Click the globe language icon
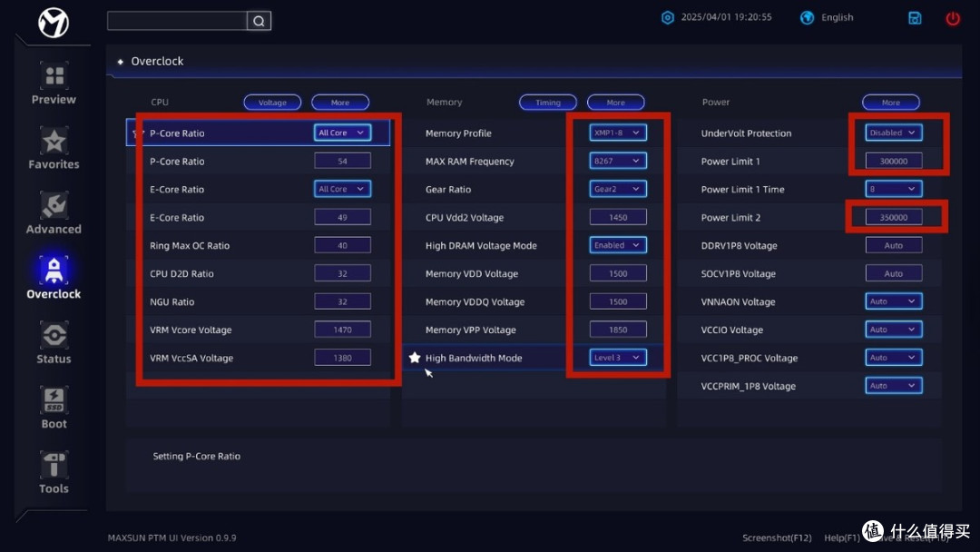 (808, 17)
